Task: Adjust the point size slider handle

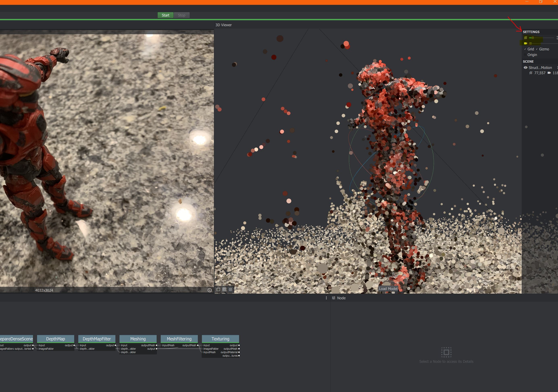Action: [532, 38]
